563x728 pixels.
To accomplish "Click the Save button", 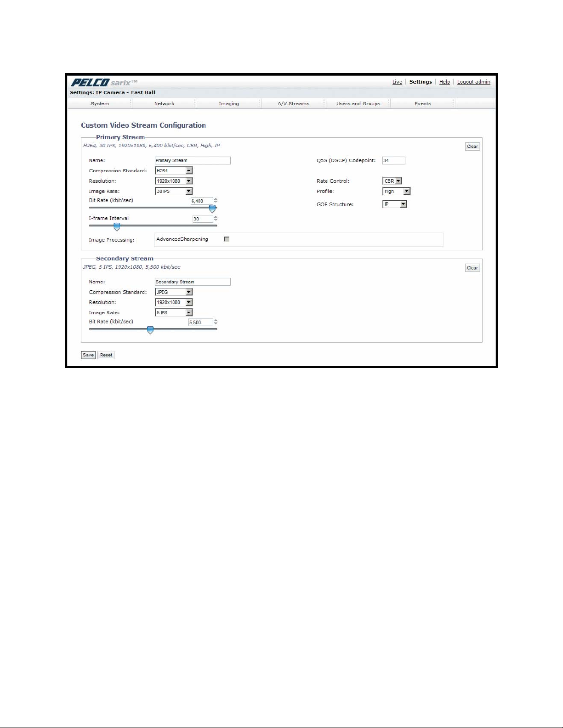I will pyautogui.click(x=88, y=355).
